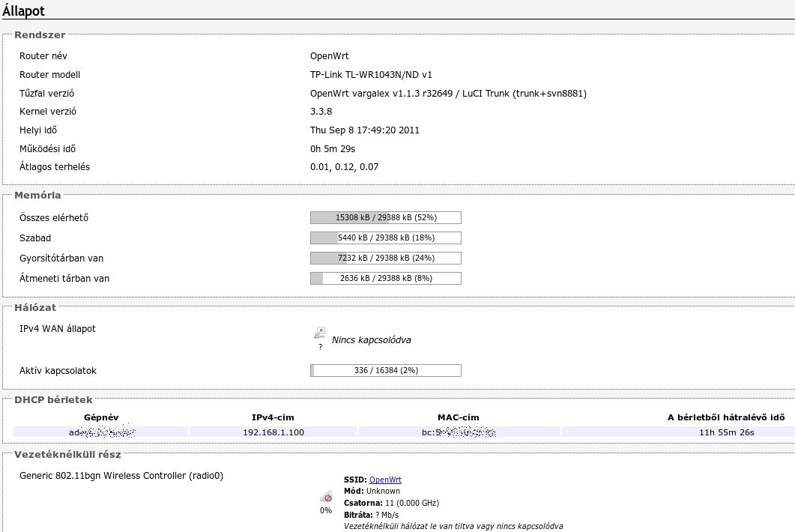Viewport: 795px width, 532px height.
Task: Click the wireless disabled signal icon
Action: click(x=326, y=496)
